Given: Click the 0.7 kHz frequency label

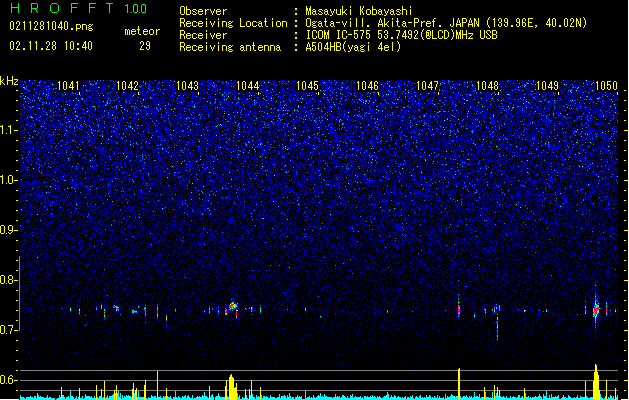Looking at the screenshot, I should 8,330.
